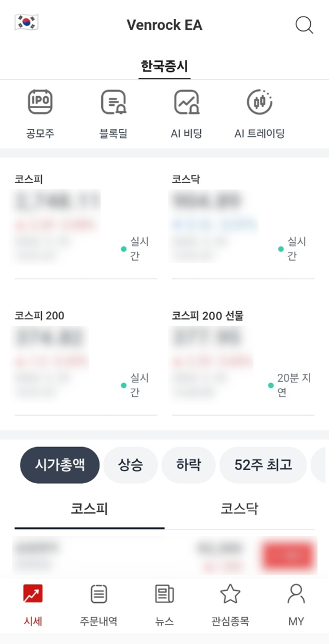
Task: Select the 한국증시 top tab
Action: click(164, 66)
